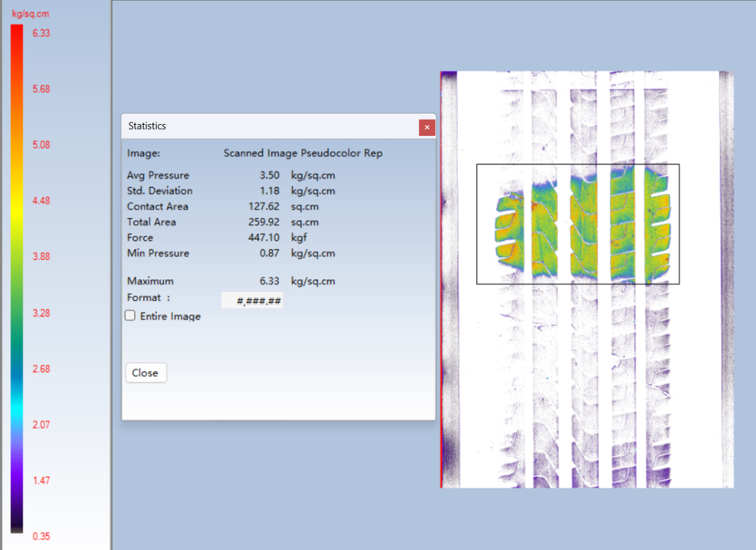Viewport: 756px width, 550px height.
Task: Click the 2.07 label on color scale
Action: point(41,425)
